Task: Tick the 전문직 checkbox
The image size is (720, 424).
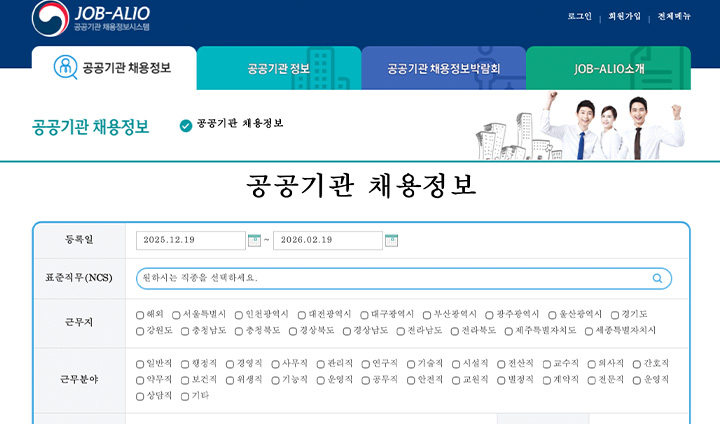Action: 591,380
